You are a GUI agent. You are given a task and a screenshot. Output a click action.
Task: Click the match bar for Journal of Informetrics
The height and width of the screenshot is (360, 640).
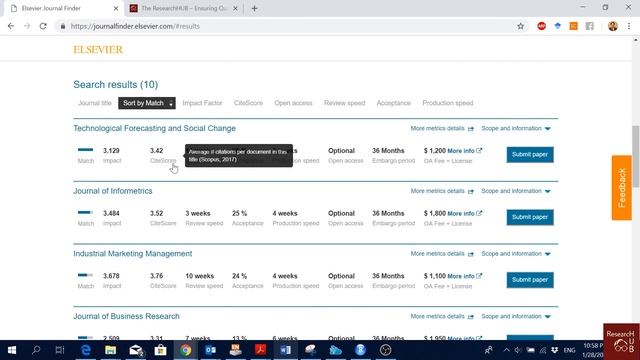click(x=85, y=212)
